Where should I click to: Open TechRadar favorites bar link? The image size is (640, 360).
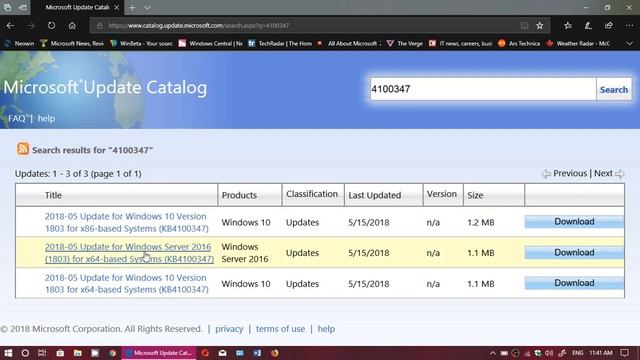(280, 43)
